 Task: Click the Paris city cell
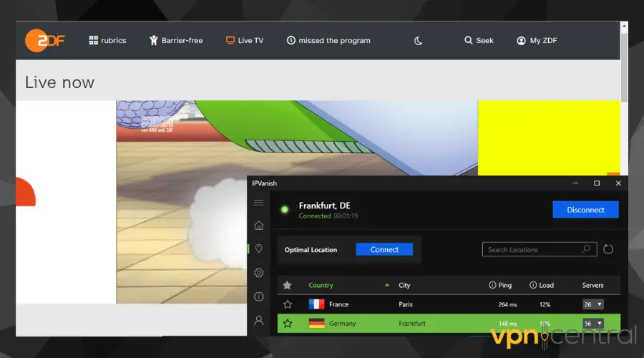(406, 304)
